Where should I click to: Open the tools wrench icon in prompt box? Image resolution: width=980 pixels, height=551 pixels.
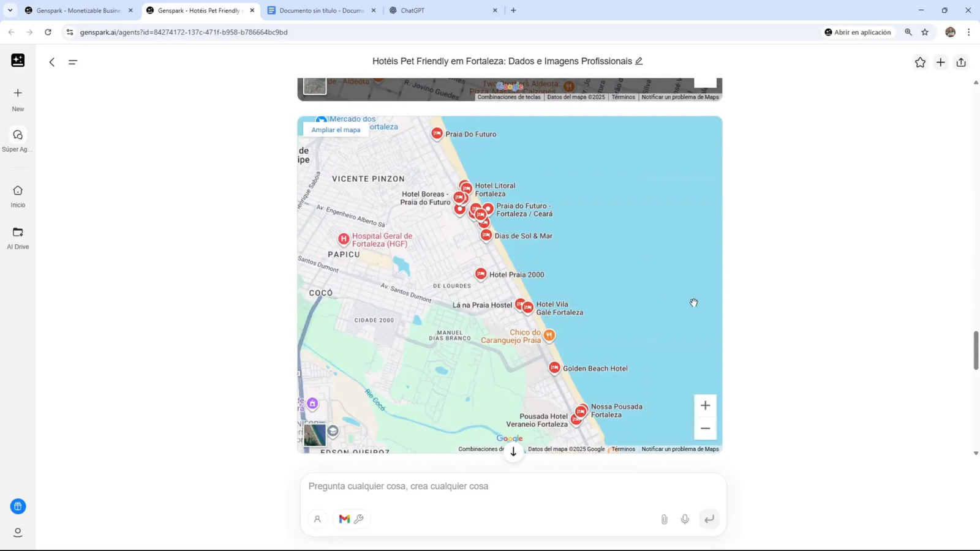[359, 519]
